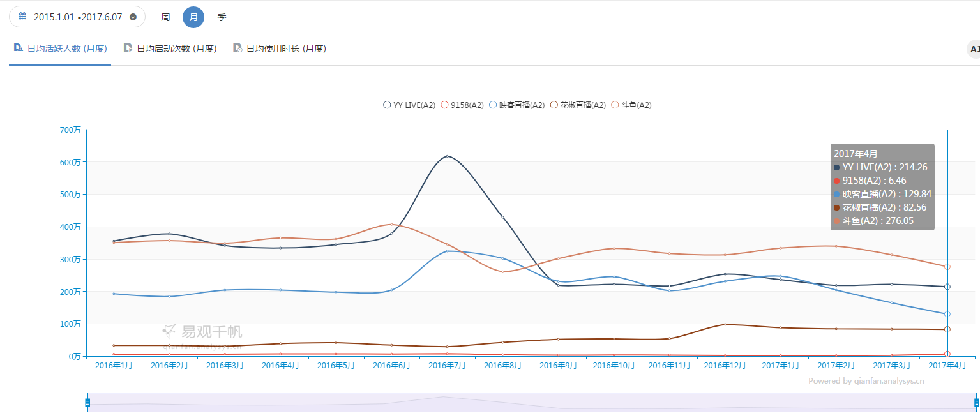980x418 pixels.
Task: Switch to 季 (quarter) granularity
Action: pyautogui.click(x=222, y=17)
